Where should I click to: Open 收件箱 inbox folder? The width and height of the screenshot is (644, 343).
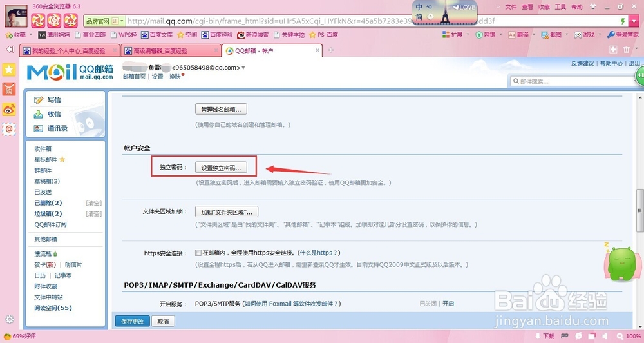click(x=43, y=148)
